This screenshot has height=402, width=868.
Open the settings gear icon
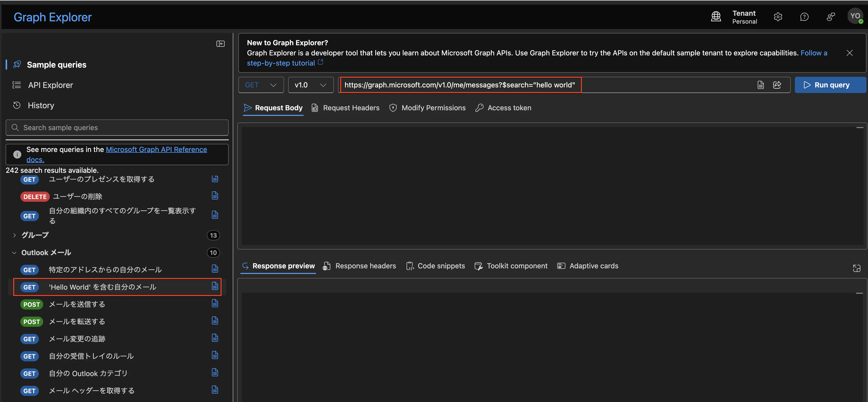click(x=778, y=17)
